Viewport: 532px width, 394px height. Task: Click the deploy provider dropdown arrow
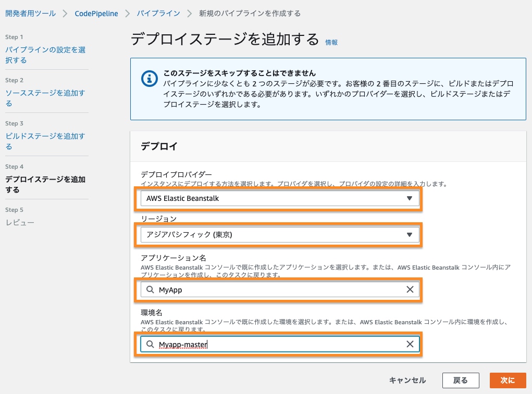[x=410, y=198]
